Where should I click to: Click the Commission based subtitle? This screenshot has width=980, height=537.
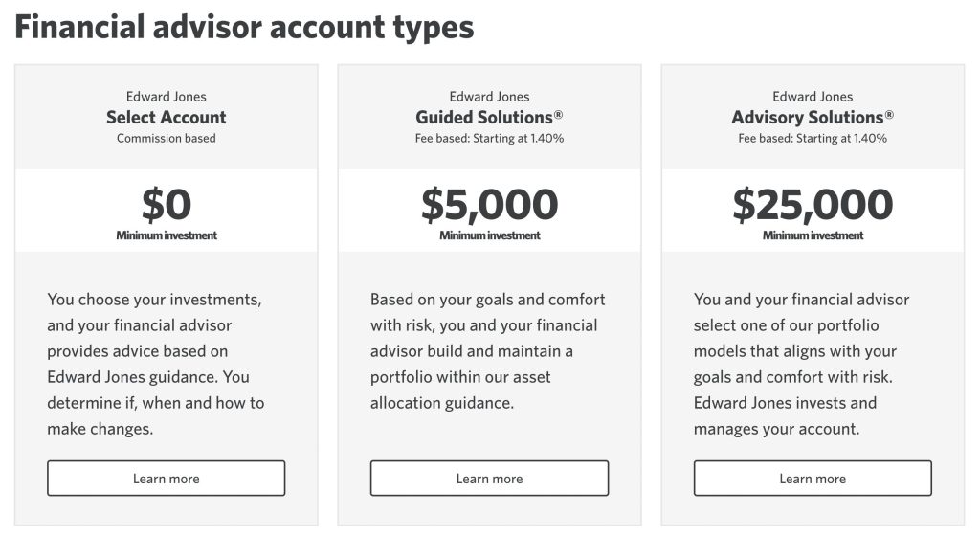167,139
